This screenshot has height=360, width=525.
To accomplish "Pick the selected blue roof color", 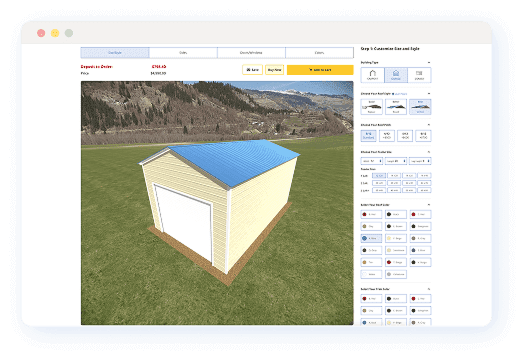I will (371, 238).
